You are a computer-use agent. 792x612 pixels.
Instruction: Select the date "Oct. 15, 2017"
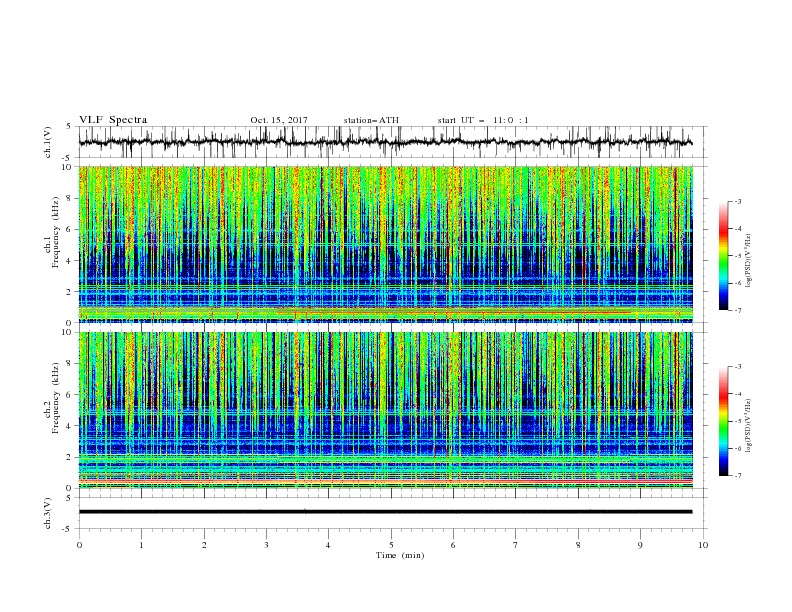(x=279, y=120)
